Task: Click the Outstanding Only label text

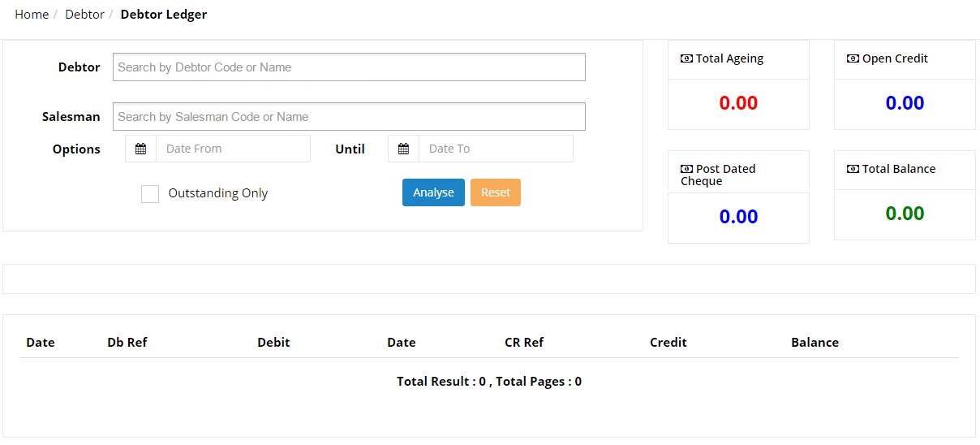Action: [218, 193]
